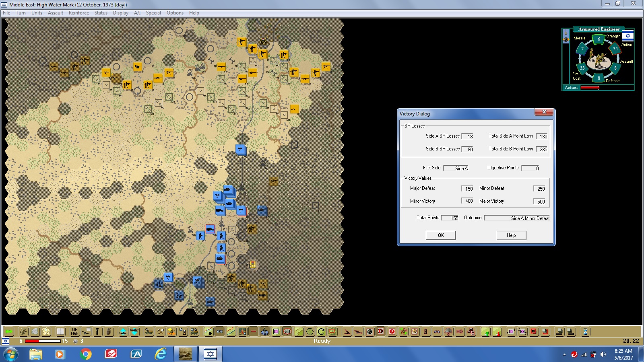The image size is (644, 362).
Task: Click the red 50 circle toolbar icon
Action: pyautogui.click(x=287, y=331)
